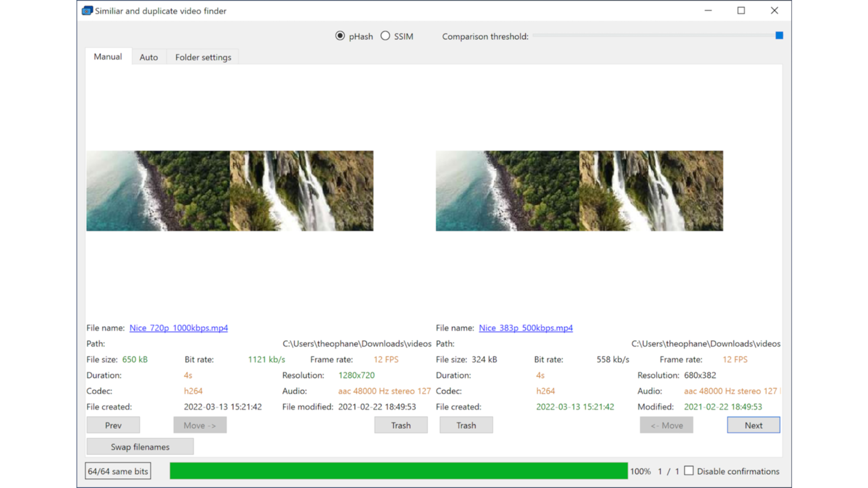868x488 pixels.
Task: Close the video finder window
Action: click(x=774, y=11)
